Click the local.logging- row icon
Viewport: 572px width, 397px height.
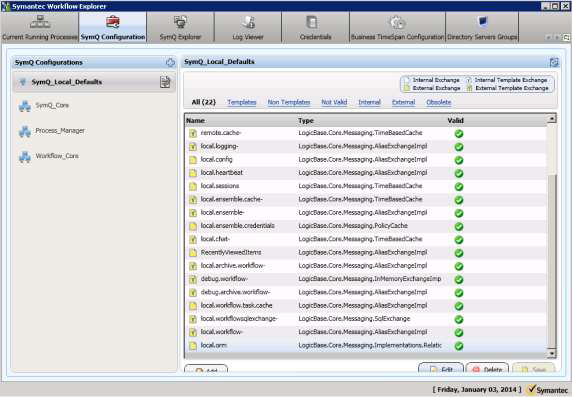[x=193, y=147]
